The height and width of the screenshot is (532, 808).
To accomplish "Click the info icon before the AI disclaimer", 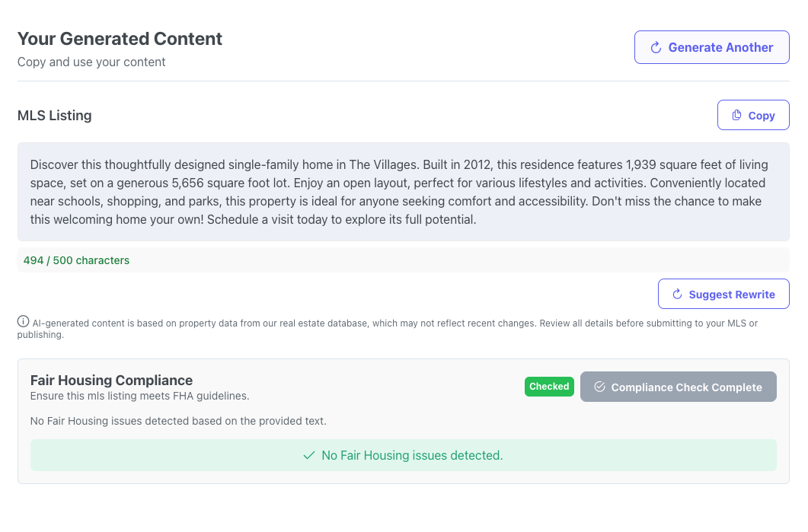I will pos(22,321).
